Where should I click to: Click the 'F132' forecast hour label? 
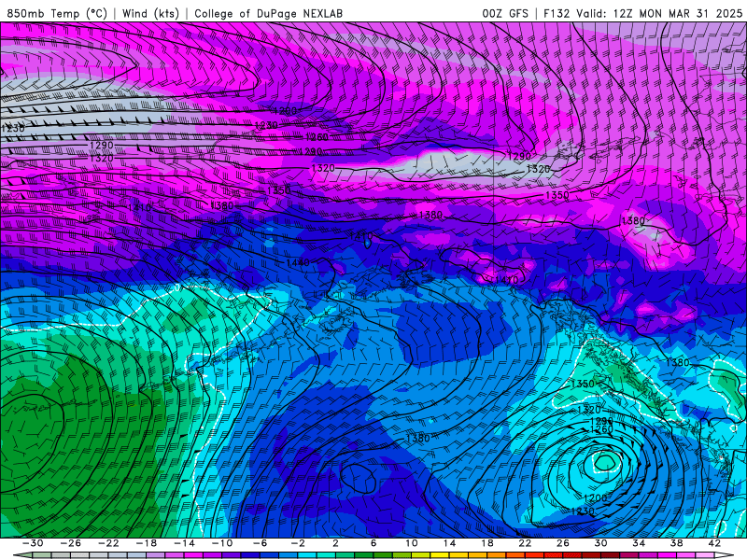[x=557, y=13]
